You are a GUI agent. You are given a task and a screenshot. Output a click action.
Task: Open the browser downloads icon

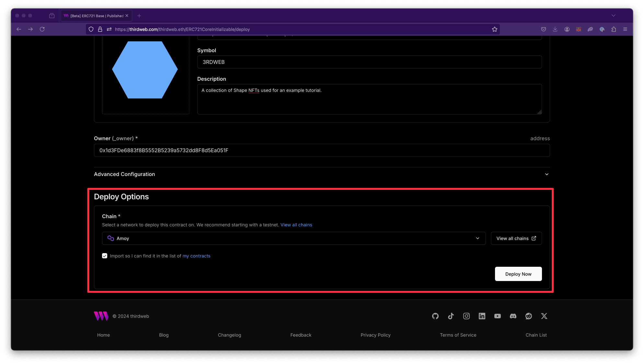tap(555, 29)
